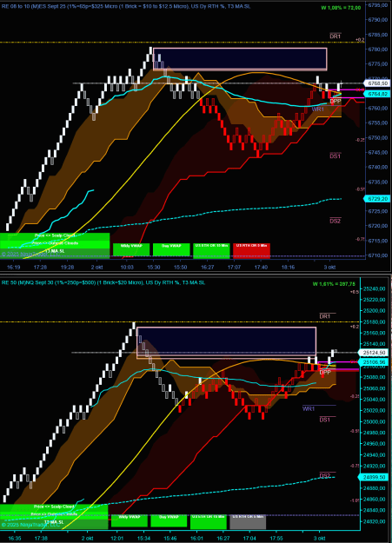Click the Wkly VWAP box in NQ chart
This screenshot has height=543, width=392.
tap(130, 520)
